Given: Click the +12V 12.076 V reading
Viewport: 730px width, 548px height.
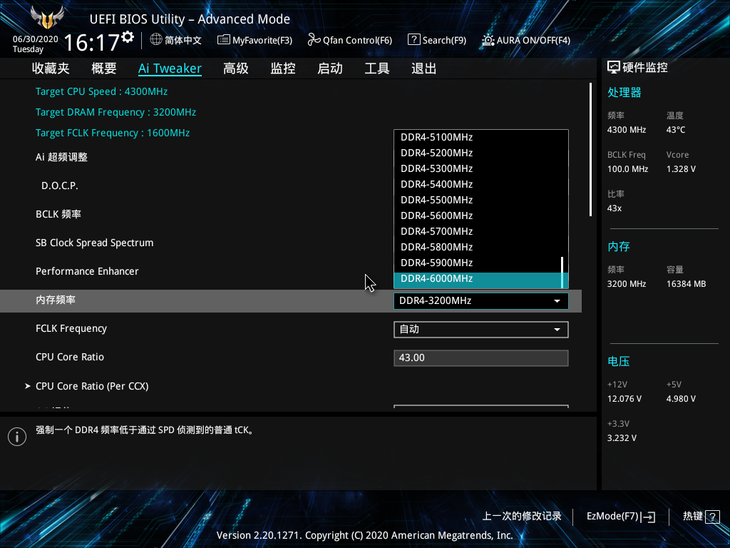Looking at the screenshot, I should tap(624, 399).
